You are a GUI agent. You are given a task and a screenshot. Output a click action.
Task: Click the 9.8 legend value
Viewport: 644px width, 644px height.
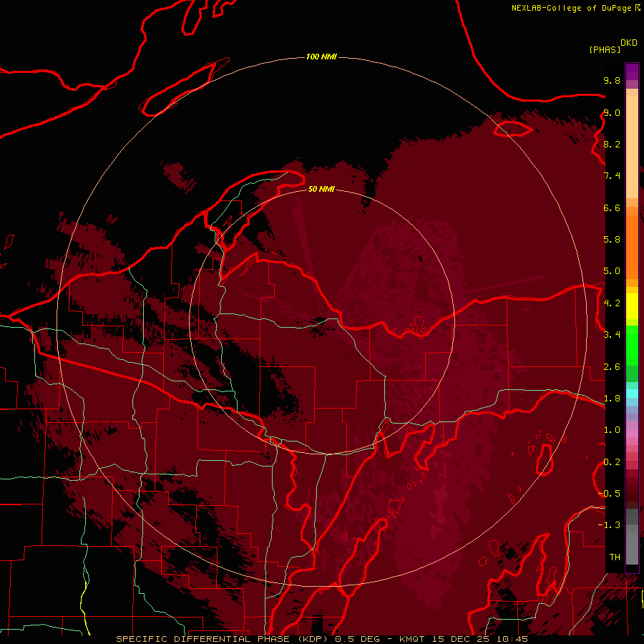coord(612,80)
